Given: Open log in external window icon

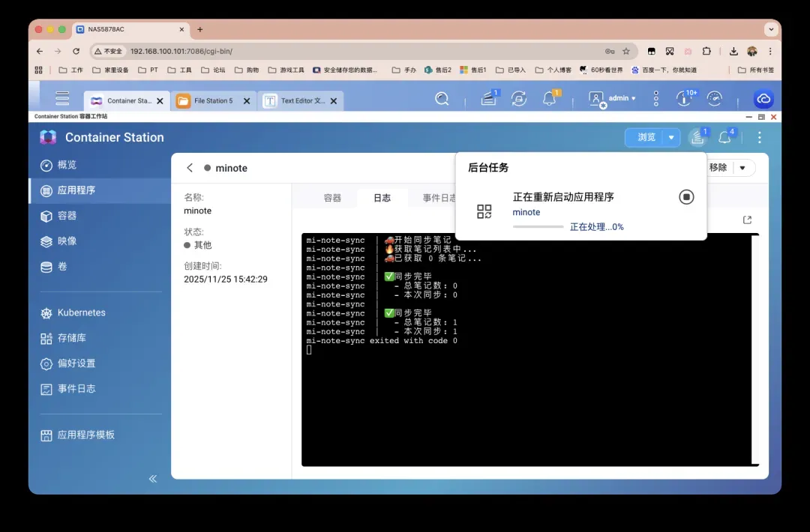Looking at the screenshot, I should pos(747,220).
